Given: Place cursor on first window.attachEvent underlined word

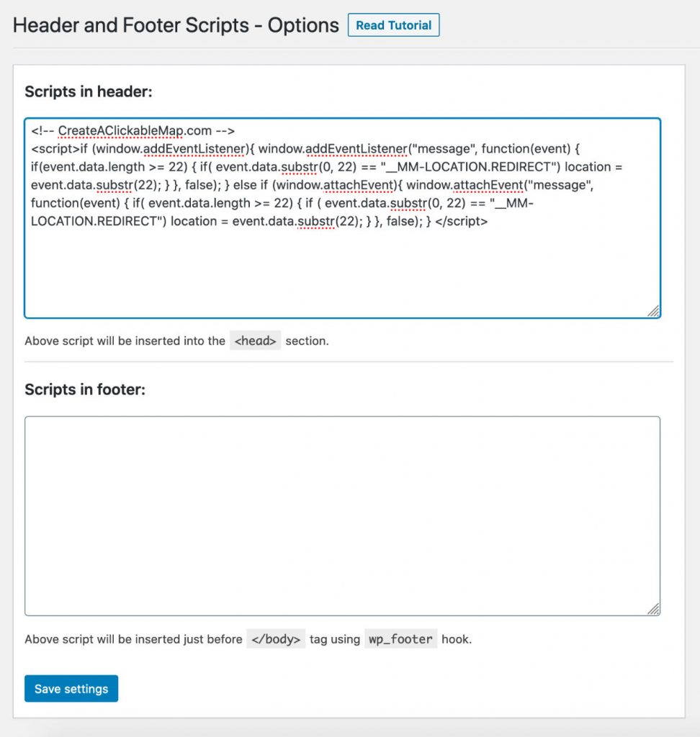Looking at the screenshot, I should point(358,185).
